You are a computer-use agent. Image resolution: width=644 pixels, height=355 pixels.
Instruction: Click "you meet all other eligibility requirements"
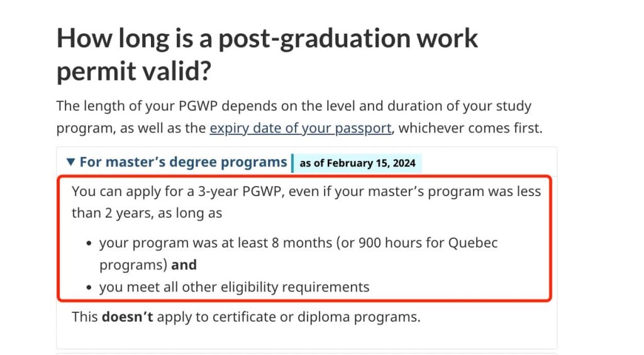pyautogui.click(x=234, y=287)
